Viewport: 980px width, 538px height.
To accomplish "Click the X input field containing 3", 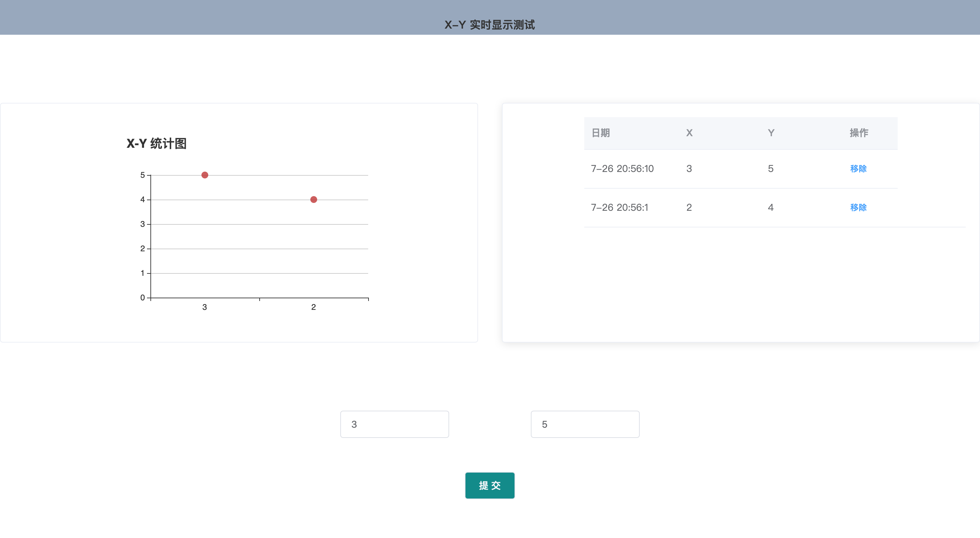I will click(x=394, y=424).
